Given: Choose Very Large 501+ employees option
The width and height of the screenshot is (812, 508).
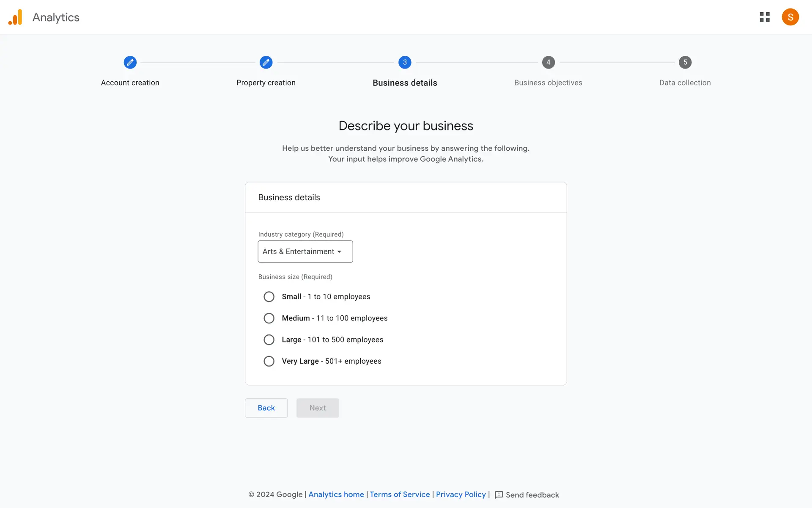Looking at the screenshot, I should (x=269, y=361).
